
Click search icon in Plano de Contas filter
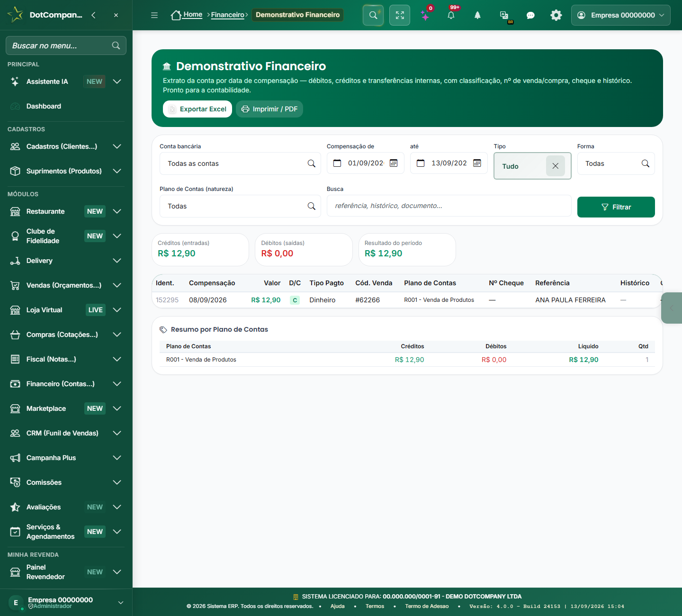click(x=311, y=206)
